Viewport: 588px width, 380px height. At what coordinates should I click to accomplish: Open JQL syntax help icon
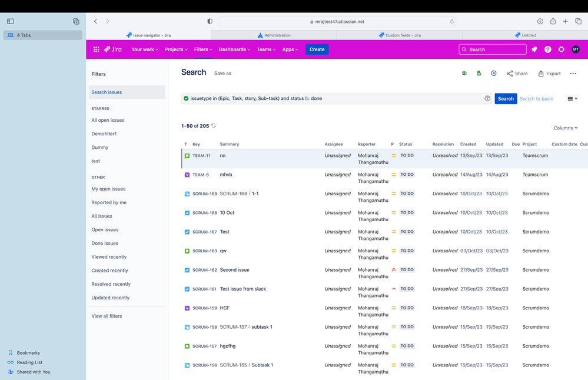coord(487,99)
